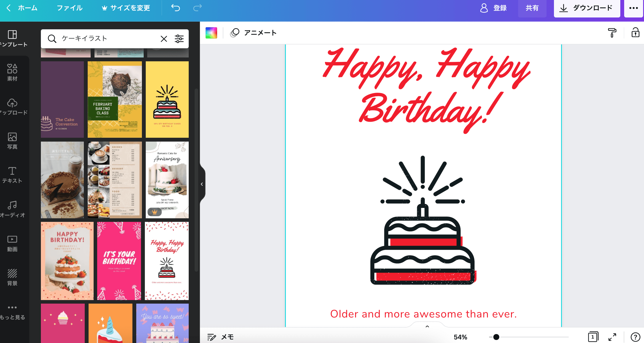Expand the page thumbnails panel
The height and width of the screenshot is (343, 644).
click(x=593, y=337)
